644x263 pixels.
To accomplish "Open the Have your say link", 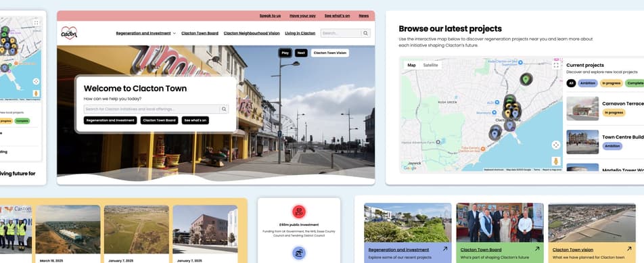I will click(302, 16).
